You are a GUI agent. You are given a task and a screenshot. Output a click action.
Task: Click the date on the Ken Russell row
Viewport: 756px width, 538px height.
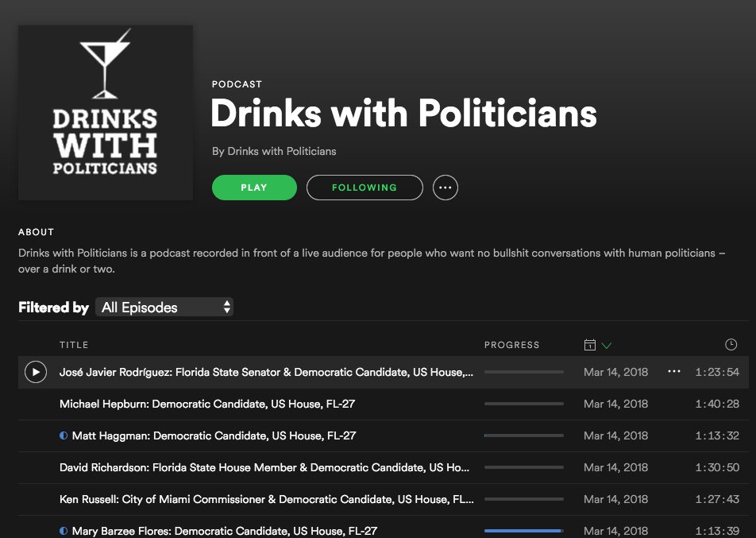[615, 499]
